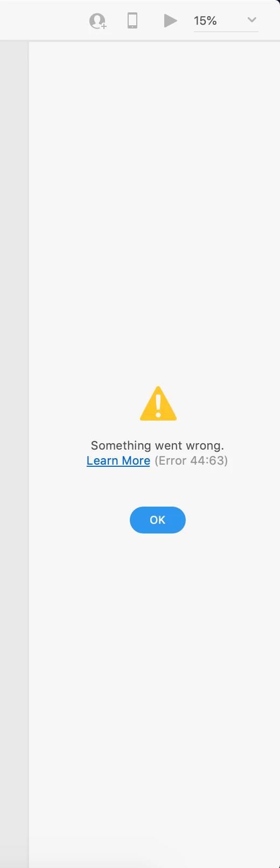Click the invite user icon with plus sign
280x868 pixels.
97,21
